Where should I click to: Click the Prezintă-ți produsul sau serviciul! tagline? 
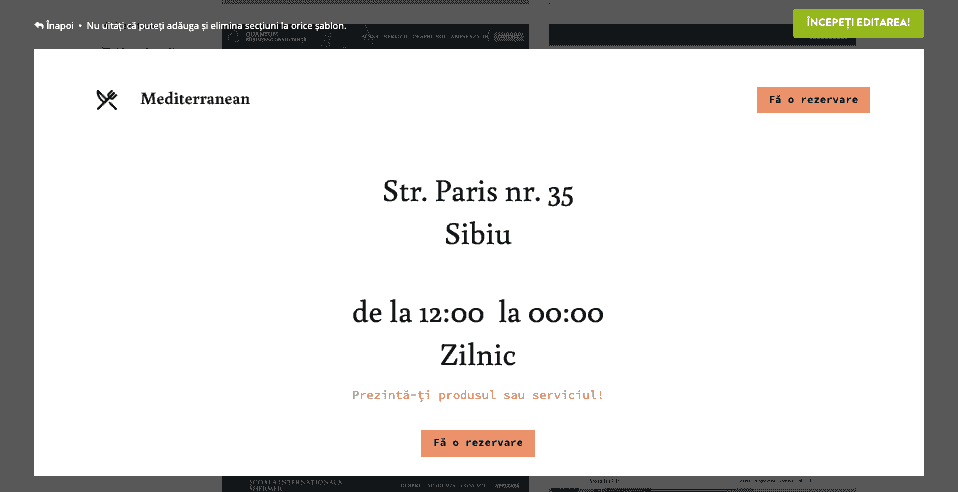click(x=478, y=395)
